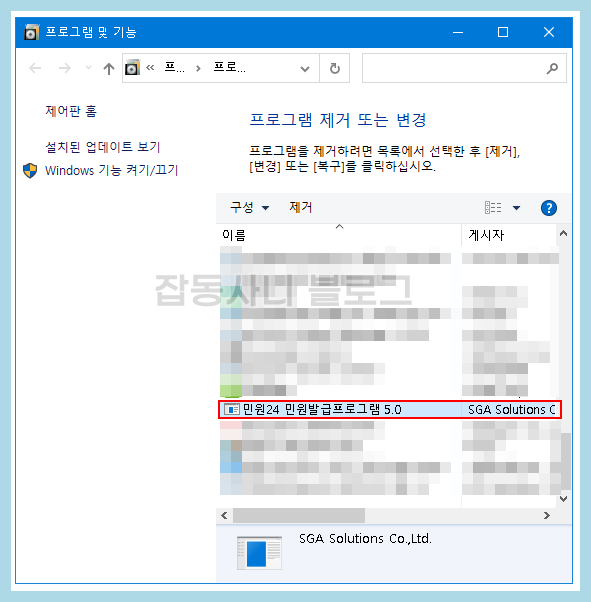Click in the search input field
The width and height of the screenshot is (591, 602).
tap(453, 68)
